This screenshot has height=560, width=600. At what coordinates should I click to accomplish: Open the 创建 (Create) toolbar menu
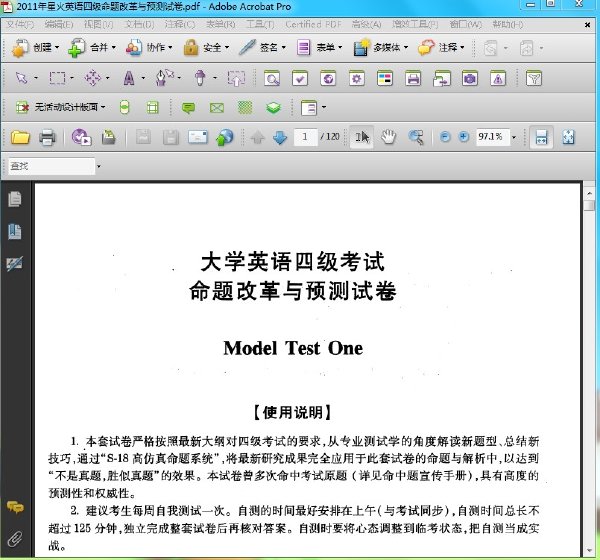(36, 48)
